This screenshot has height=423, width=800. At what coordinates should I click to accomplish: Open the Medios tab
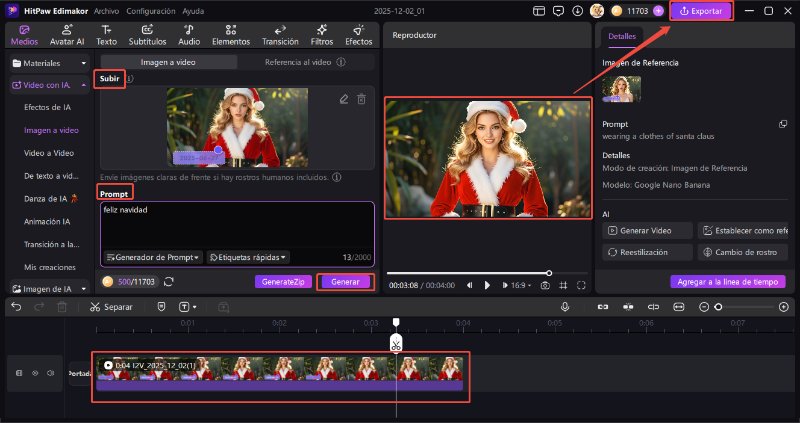tap(24, 35)
